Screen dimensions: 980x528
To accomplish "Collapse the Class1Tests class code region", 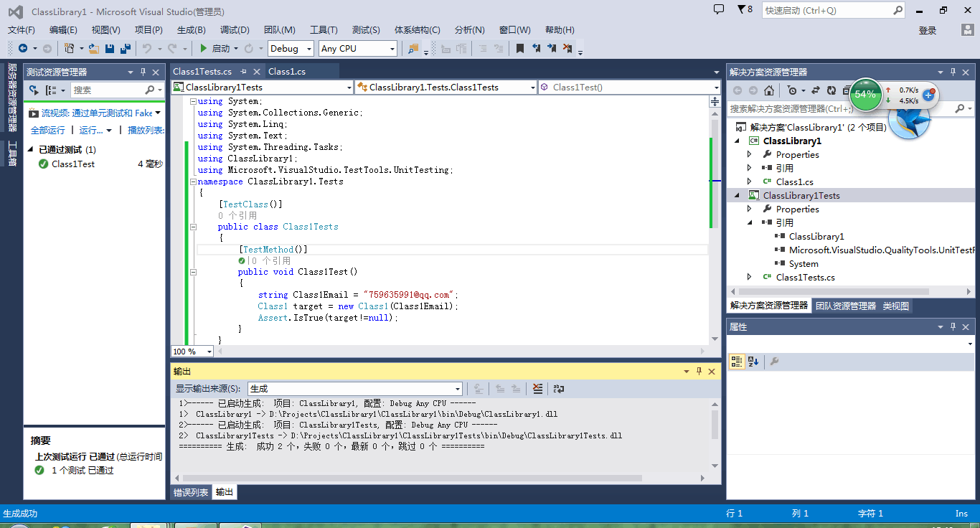I will point(192,227).
